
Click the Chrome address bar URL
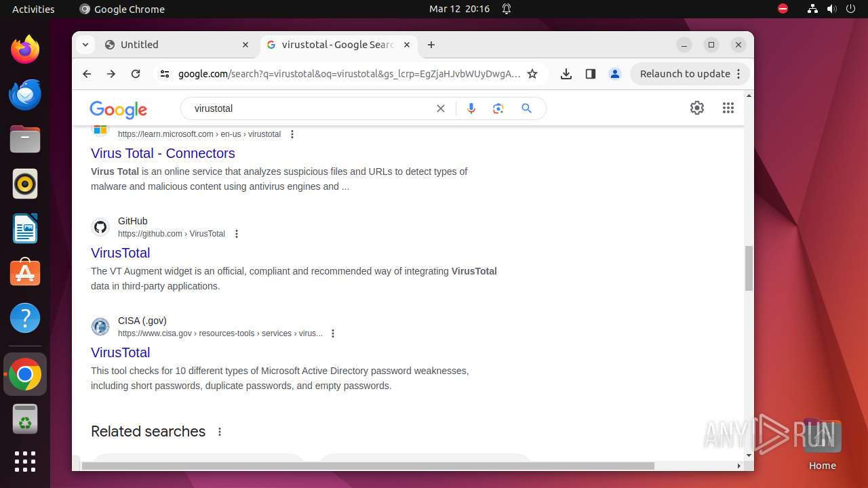(349, 74)
